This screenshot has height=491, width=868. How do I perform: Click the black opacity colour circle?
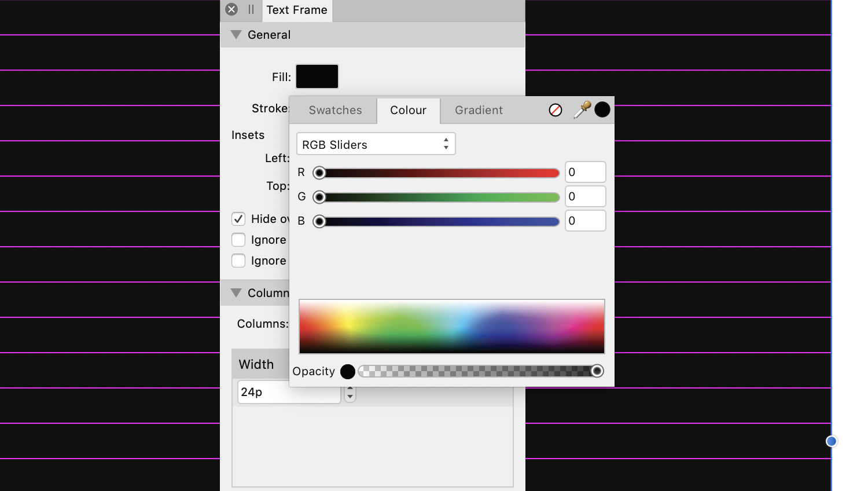pyautogui.click(x=347, y=371)
